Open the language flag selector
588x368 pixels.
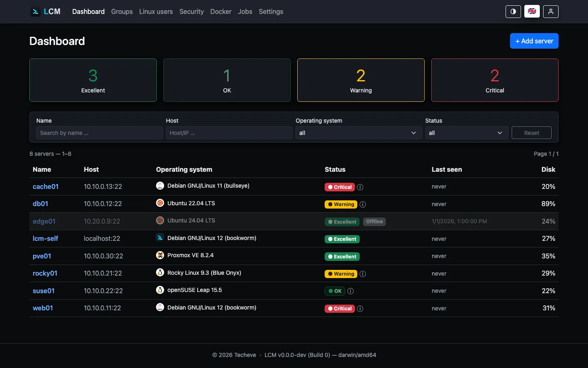pyautogui.click(x=532, y=11)
